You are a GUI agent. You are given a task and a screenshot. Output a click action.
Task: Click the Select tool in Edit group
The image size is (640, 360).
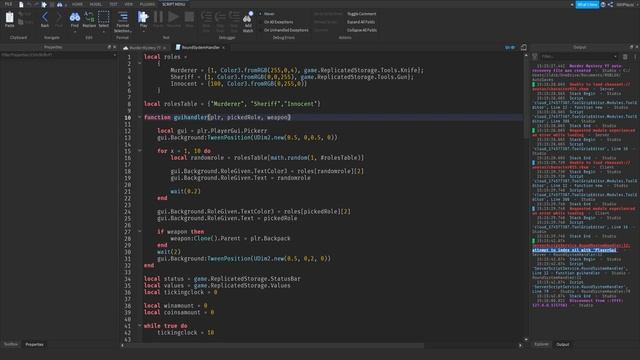pyautogui.click(x=104, y=19)
